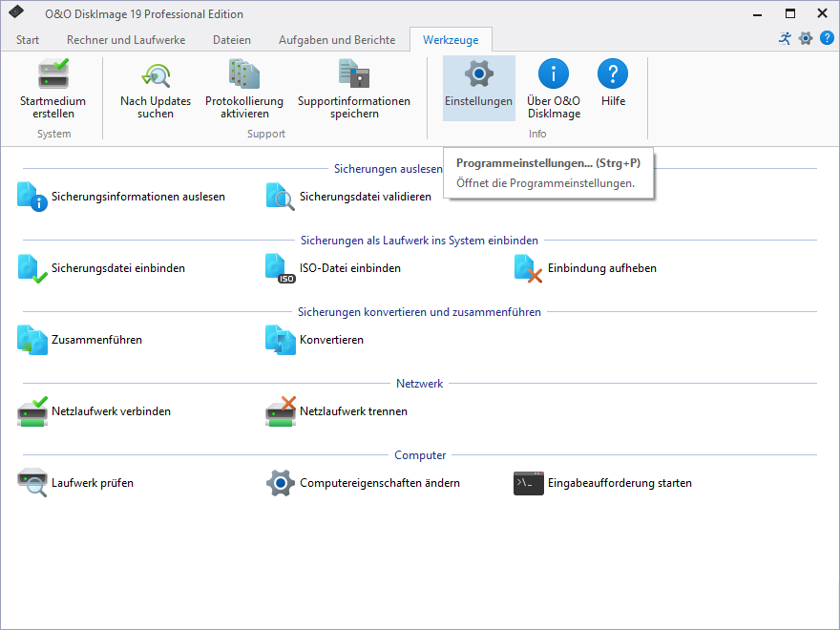Screen dimensions: 840x630
Task: Click the Computereigenschaften ändern gear icon
Action: tap(281, 483)
